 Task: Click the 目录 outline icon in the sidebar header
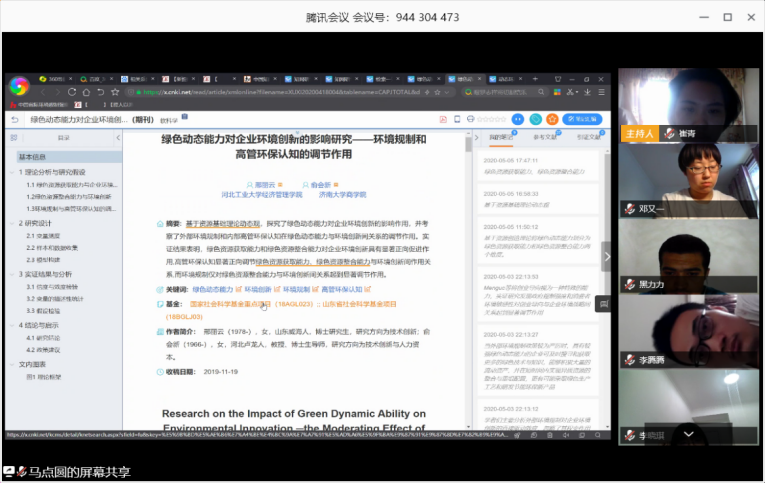(14, 138)
